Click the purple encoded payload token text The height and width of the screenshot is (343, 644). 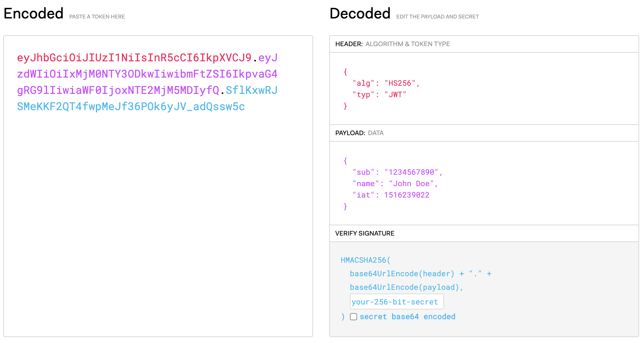pyautogui.click(x=147, y=74)
